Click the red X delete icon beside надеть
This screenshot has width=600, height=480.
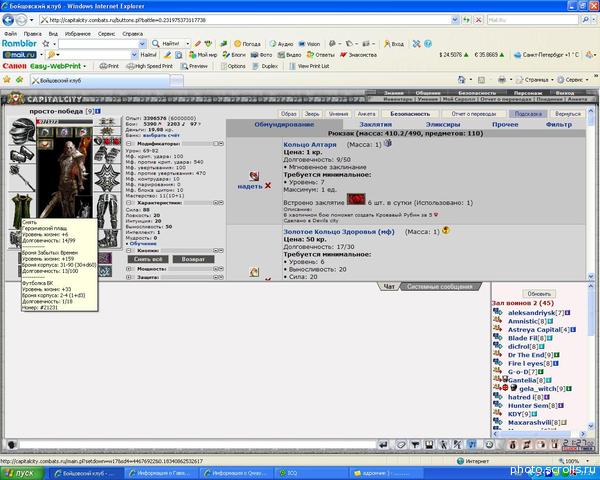click(266, 186)
